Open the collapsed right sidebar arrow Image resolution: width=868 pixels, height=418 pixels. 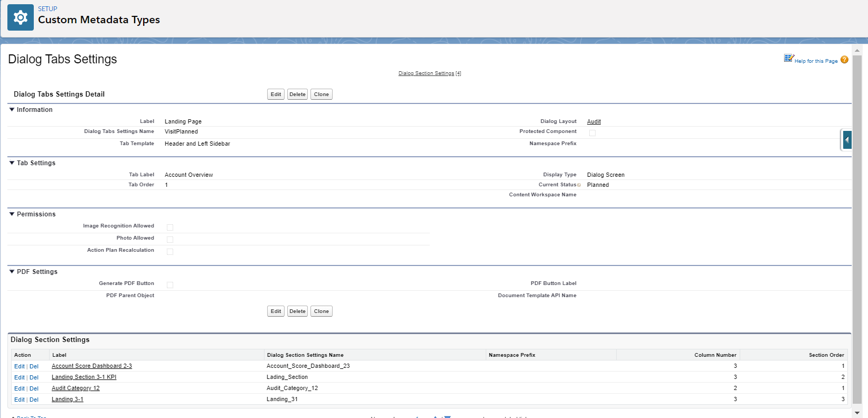point(847,140)
